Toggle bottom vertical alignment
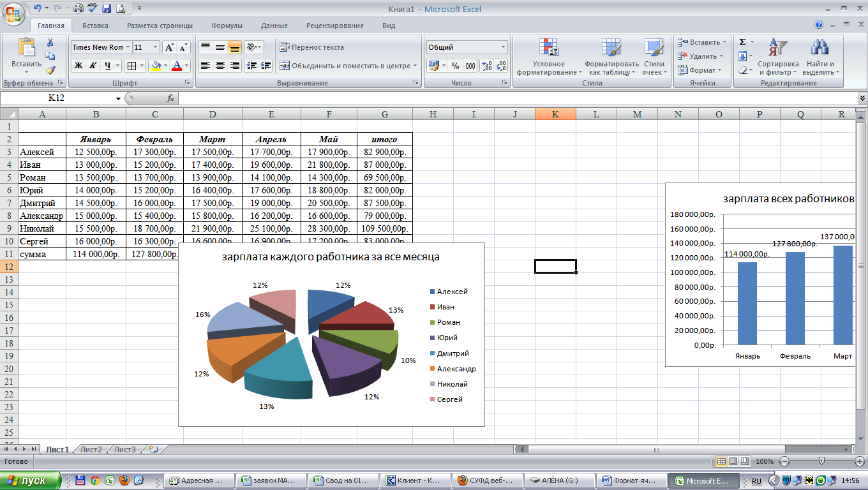The image size is (868, 490). [x=234, y=47]
